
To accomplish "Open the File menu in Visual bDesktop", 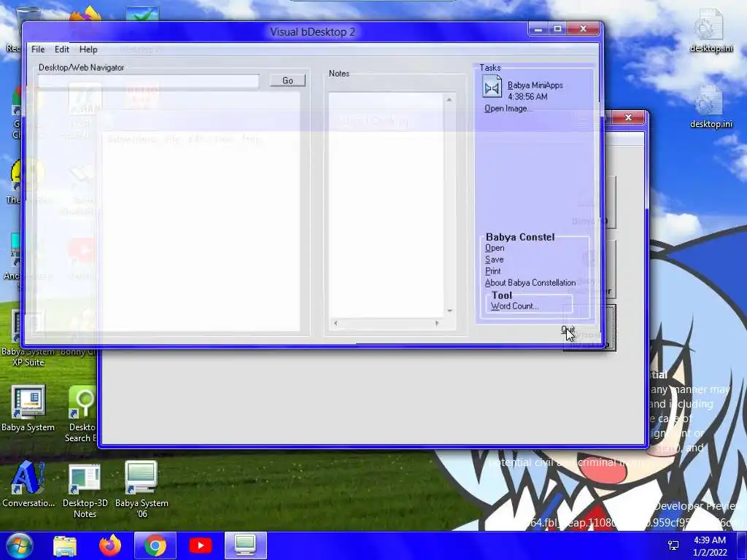I will (38, 49).
